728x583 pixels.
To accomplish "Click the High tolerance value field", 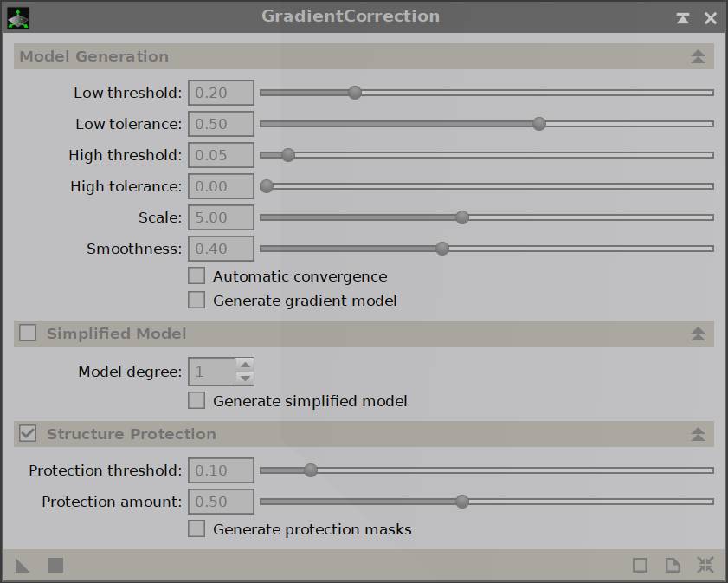I will pos(221,186).
